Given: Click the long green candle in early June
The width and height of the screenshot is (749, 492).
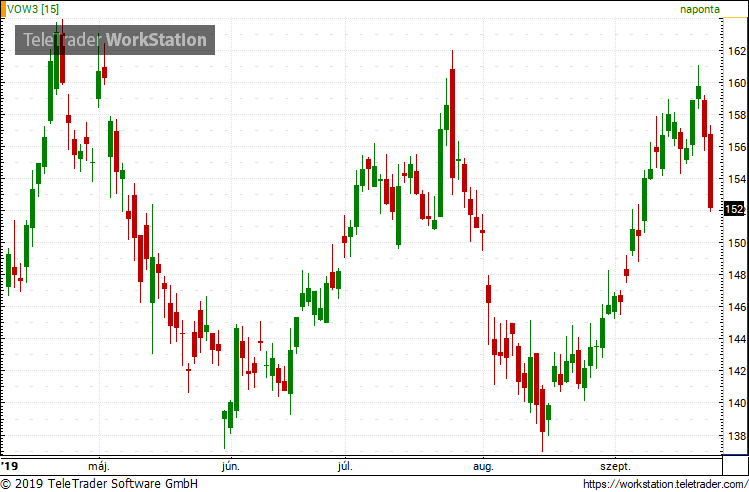Looking at the screenshot, I should pos(236,369).
